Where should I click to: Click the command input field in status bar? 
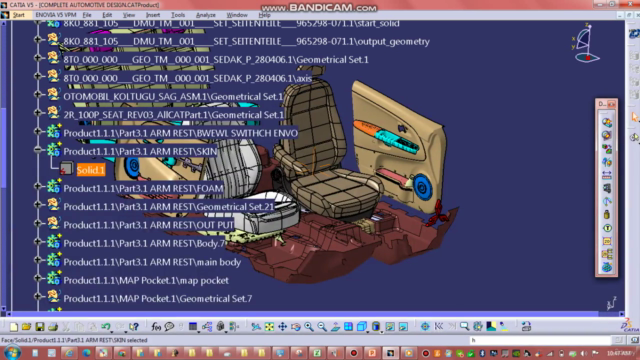[540, 340]
